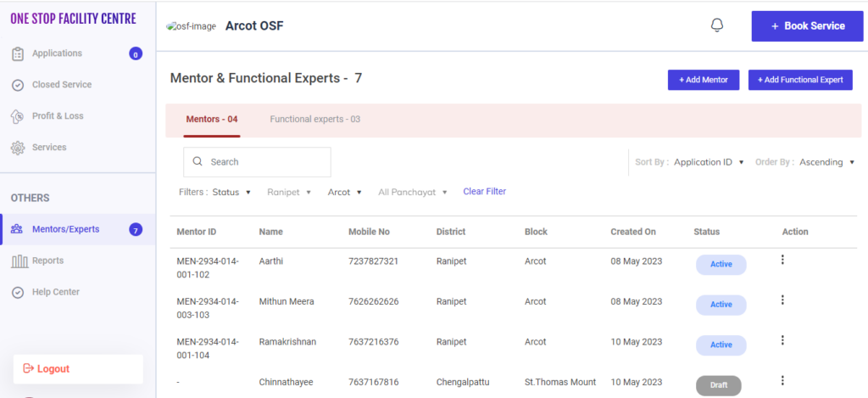Click the notification bell icon
This screenshot has height=398, width=868.
coord(716,25)
